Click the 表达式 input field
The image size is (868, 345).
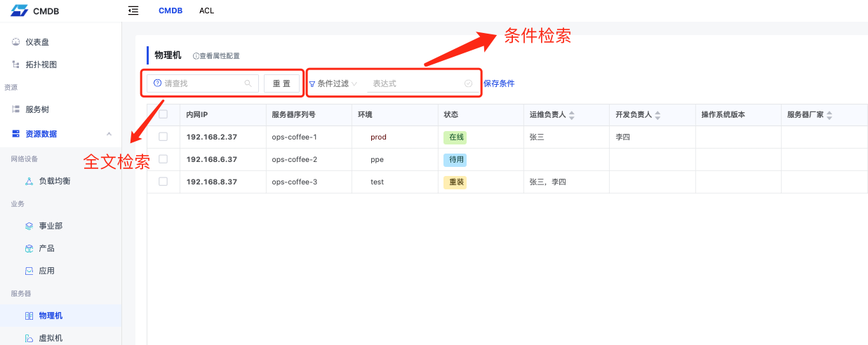pos(416,83)
